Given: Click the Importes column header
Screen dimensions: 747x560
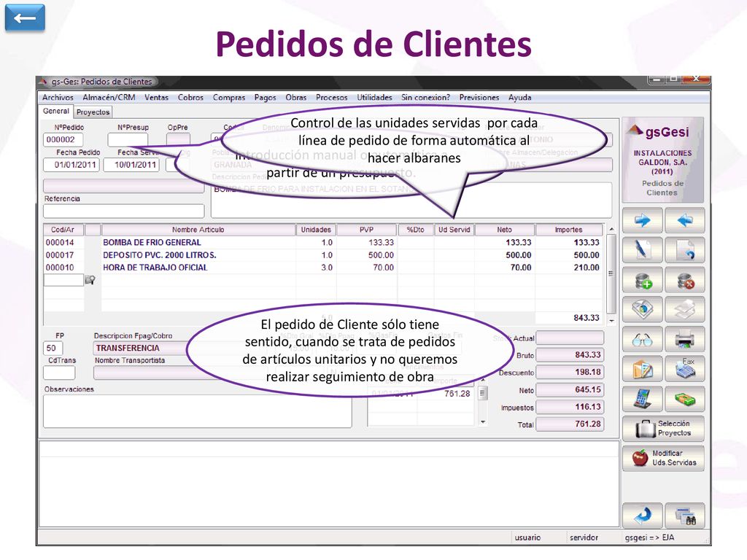Looking at the screenshot, I should click(x=569, y=230).
